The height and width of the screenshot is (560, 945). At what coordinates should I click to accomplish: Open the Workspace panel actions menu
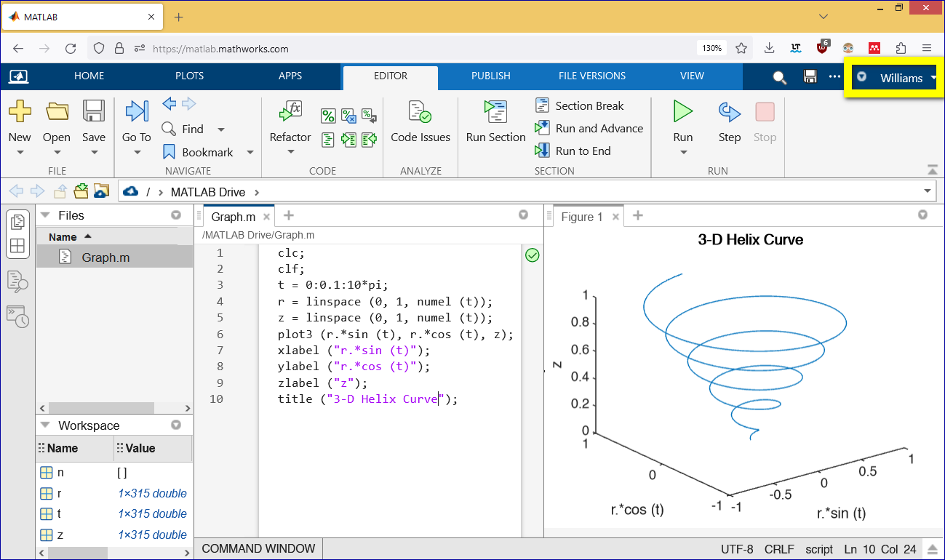coord(175,425)
